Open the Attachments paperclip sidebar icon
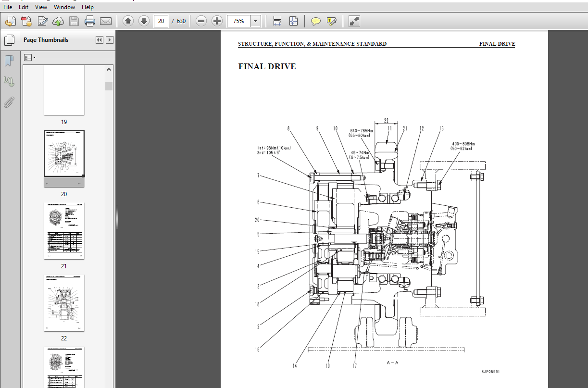This screenshot has width=588, height=388. pyautogui.click(x=9, y=102)
